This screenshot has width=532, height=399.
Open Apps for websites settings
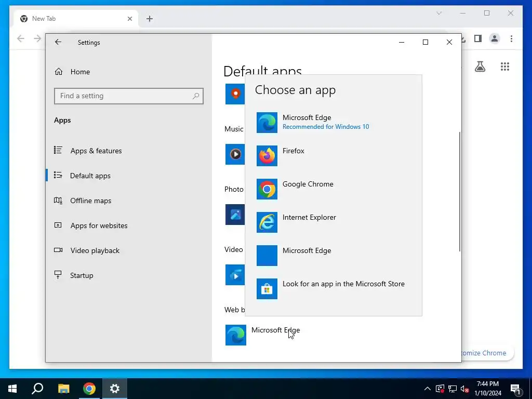point(129,225)
